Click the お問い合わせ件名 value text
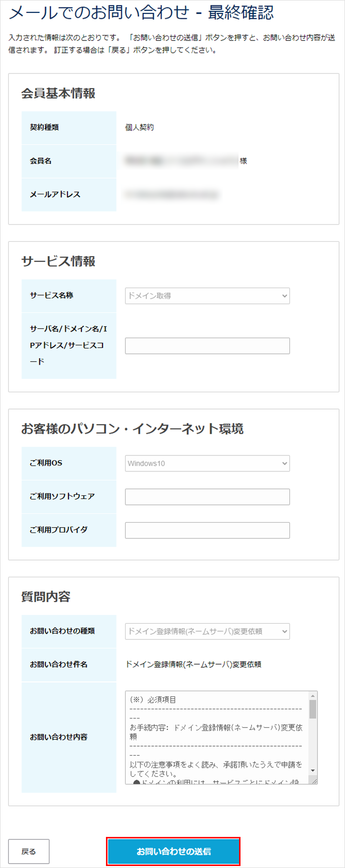345x868 pixels. [193, 664]
